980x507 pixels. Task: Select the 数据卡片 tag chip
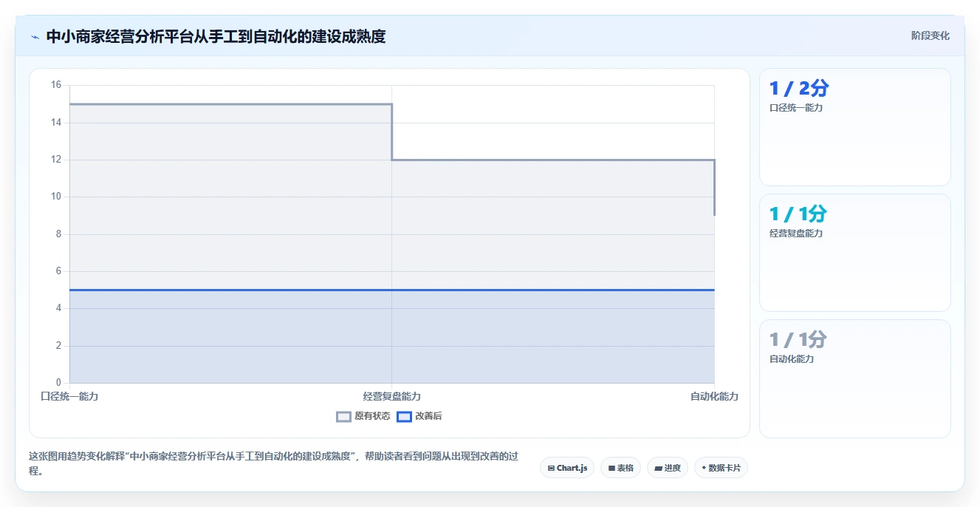721,468
